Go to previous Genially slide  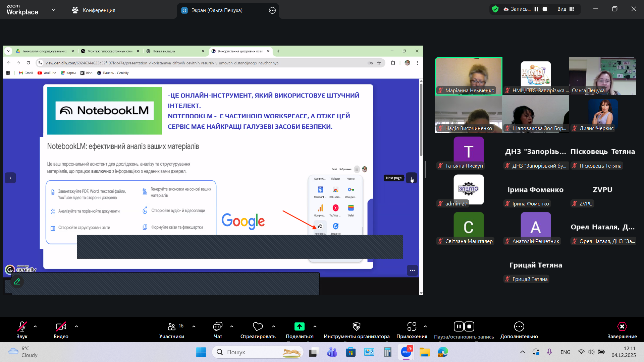point(10,178)
